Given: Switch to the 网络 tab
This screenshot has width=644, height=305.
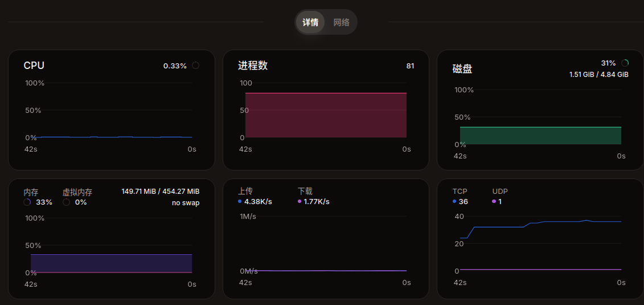Looking at the screenshot, I should [341, 22].
